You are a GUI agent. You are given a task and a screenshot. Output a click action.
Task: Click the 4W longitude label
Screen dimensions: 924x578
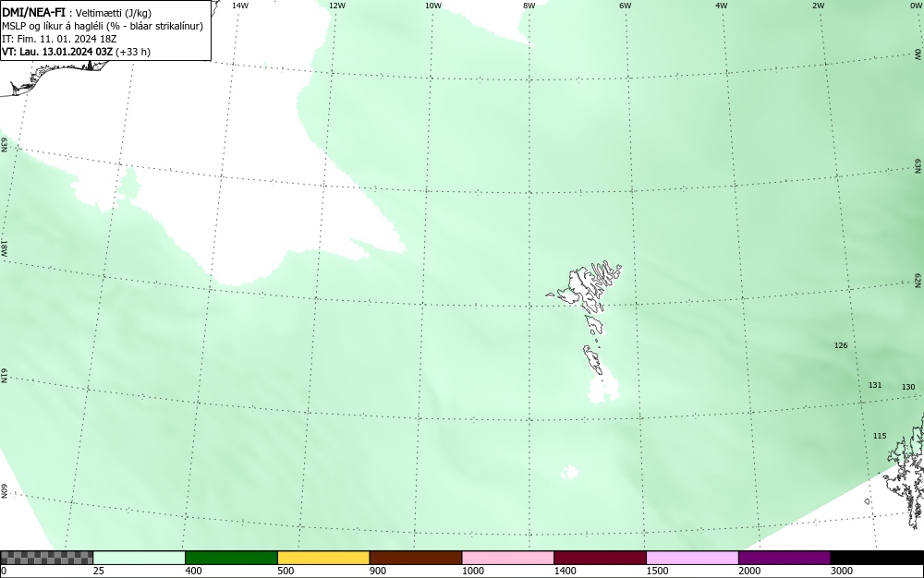(x=722, y=6)
